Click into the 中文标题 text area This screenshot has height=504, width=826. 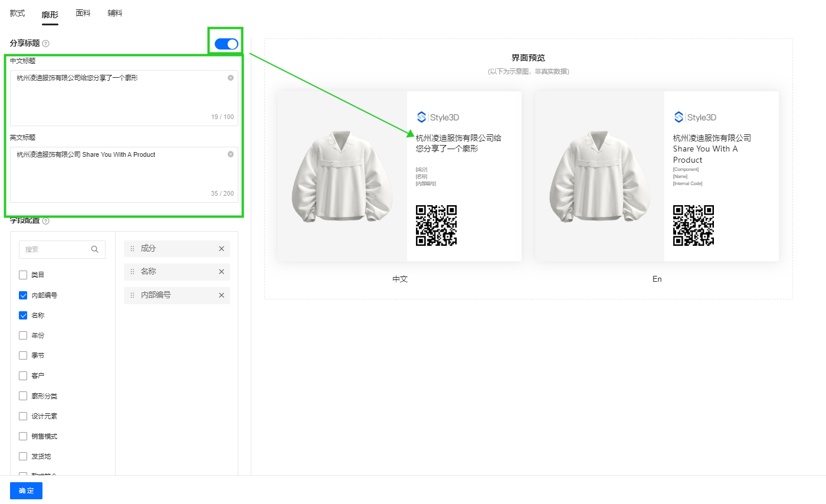(118, 97)
